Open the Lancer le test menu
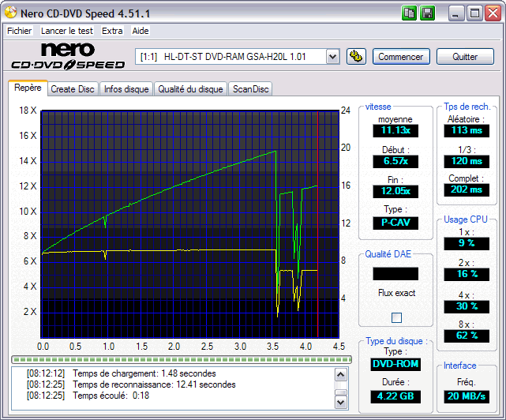The image size is (506, 420). tap(67, 31)
